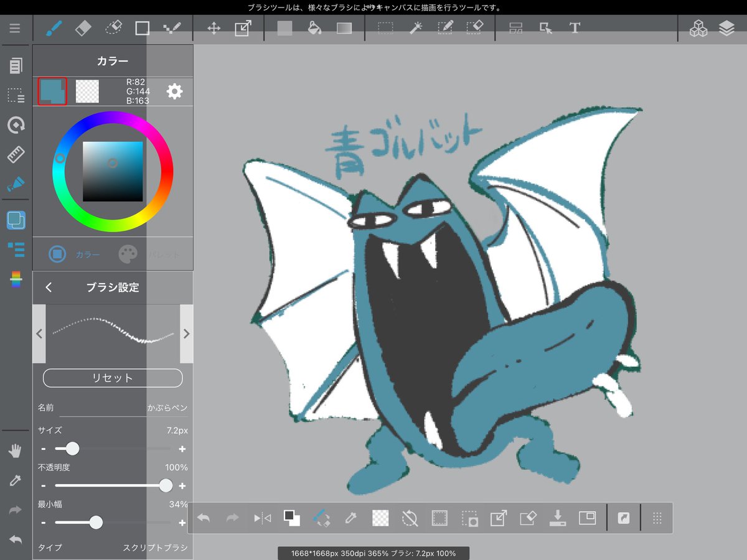The image size is (747, 560).
Task: Click the 不透明度 slider handle
Action: coord(166,486)
